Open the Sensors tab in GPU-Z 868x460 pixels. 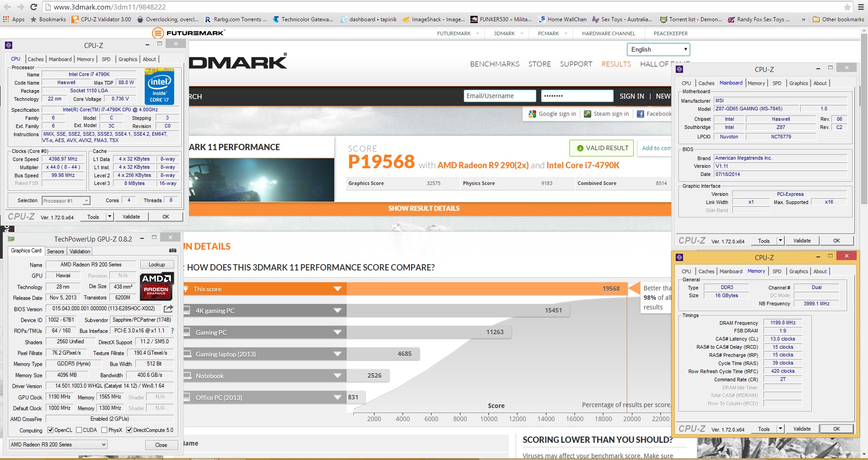point(56,251)
